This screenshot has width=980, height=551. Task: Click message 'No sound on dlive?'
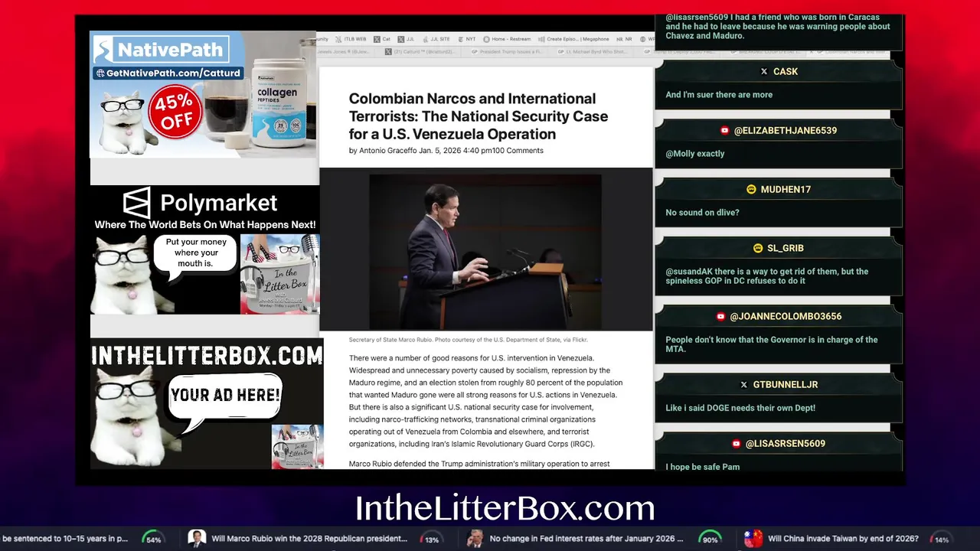(x=702, y=213)
